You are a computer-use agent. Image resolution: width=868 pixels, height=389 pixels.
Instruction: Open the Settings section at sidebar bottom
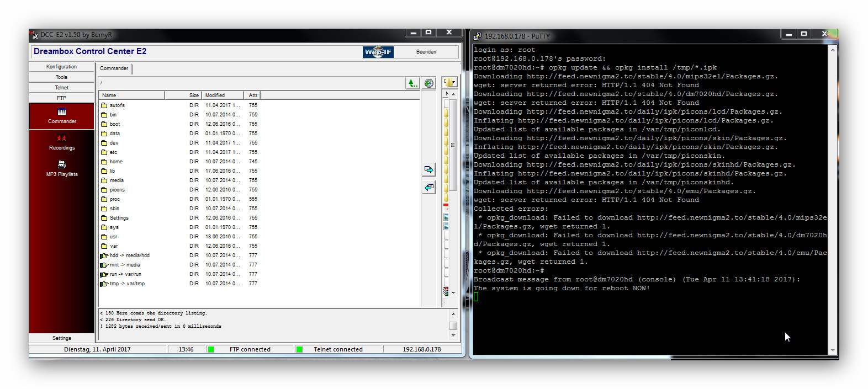62,338
